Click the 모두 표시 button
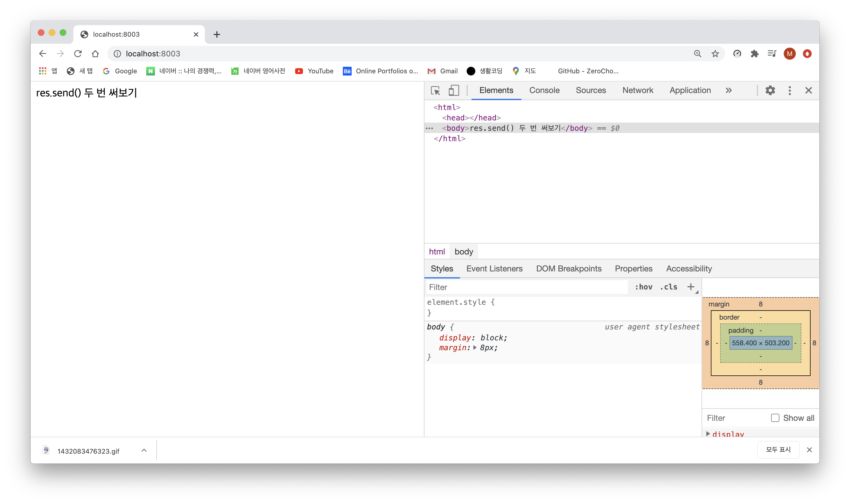850x504 pixels. click(778, 450)
